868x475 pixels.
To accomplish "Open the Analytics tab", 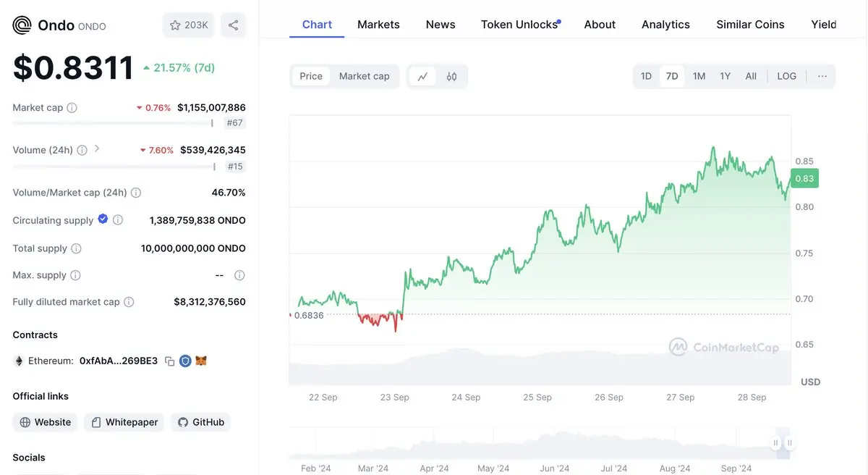I will coord(665,25).
